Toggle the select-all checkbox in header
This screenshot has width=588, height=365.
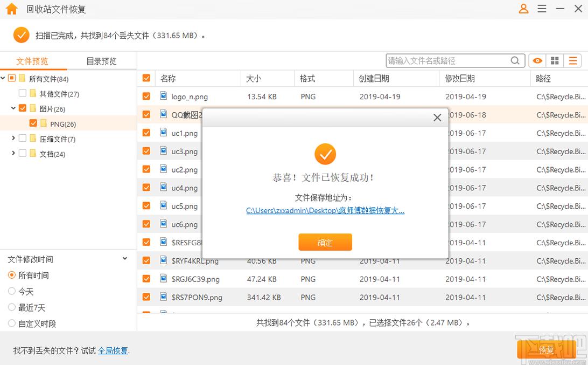coord(146,78)
